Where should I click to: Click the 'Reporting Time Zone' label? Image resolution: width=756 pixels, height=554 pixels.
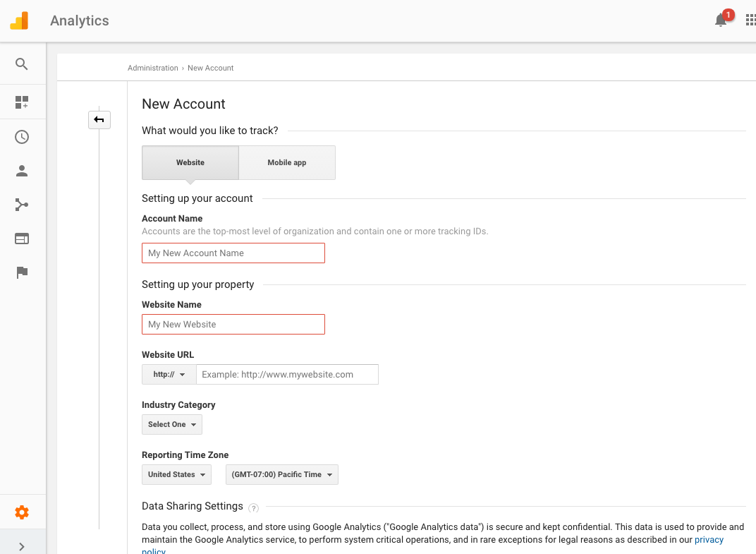(185, 455)
